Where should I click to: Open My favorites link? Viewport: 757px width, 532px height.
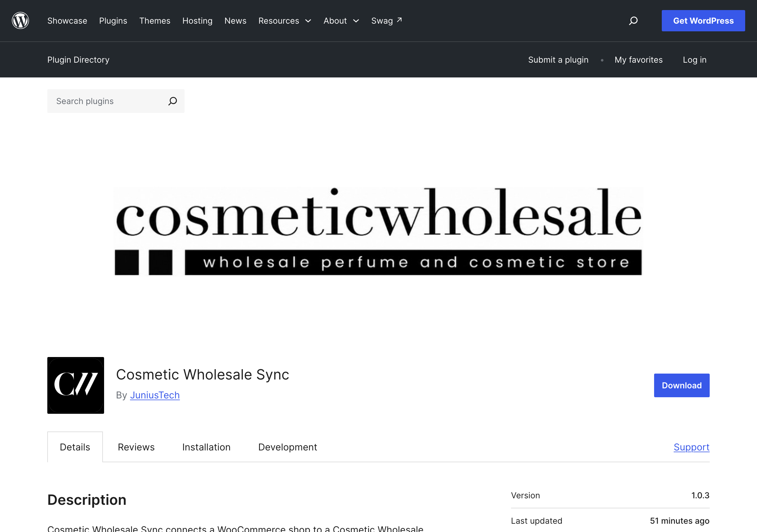639,60
